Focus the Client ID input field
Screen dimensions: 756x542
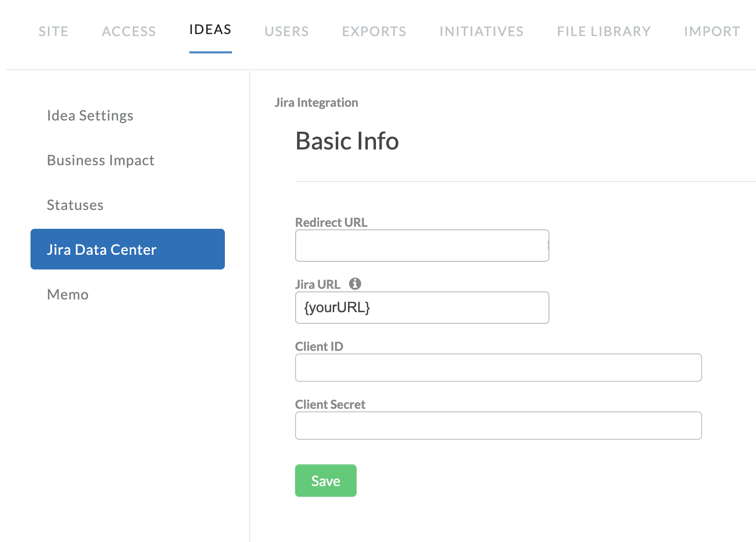click(x=499, y=368)
